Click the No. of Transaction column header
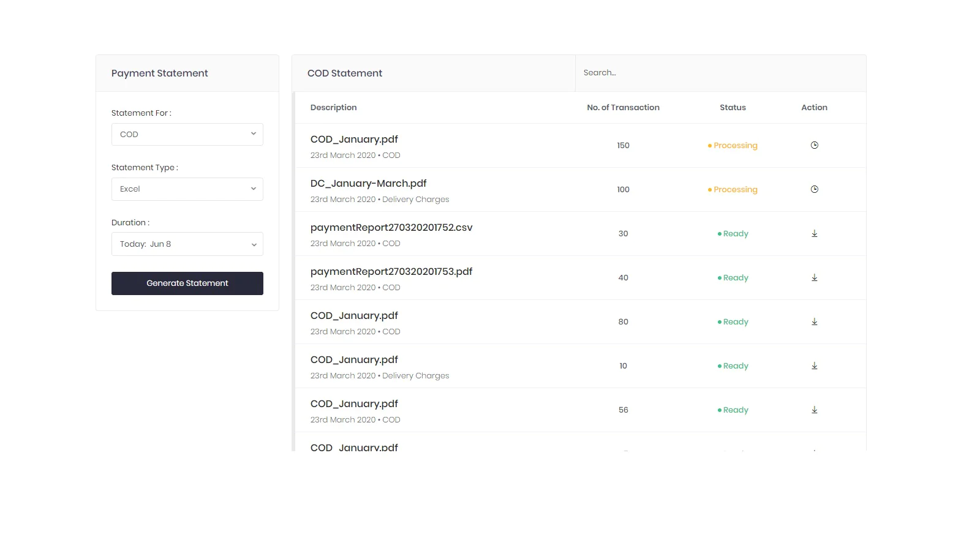Screen dimensions: 980x551 coord(623,107)
